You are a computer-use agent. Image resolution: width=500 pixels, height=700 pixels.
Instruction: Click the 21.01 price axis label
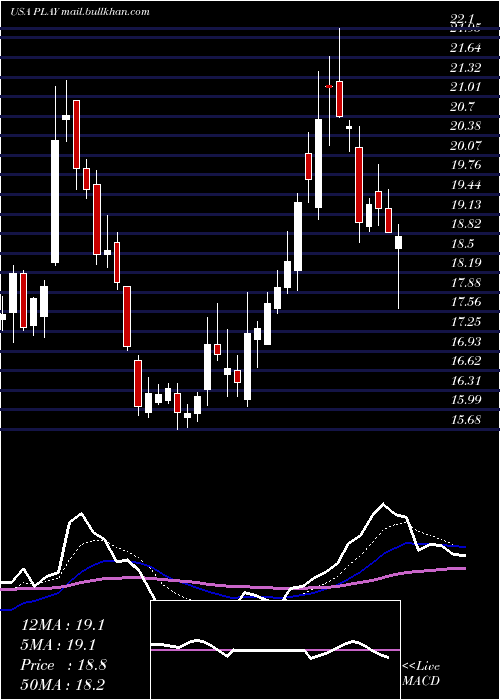point(466,87)
